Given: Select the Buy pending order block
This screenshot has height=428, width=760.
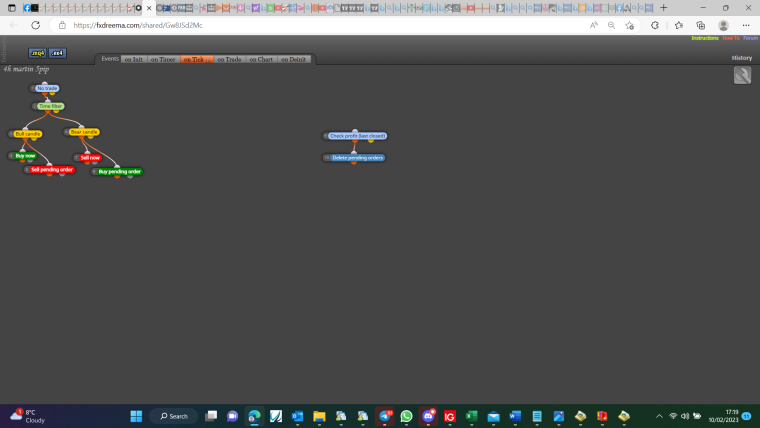Looking at the screenshot, I should coord(119,172).
